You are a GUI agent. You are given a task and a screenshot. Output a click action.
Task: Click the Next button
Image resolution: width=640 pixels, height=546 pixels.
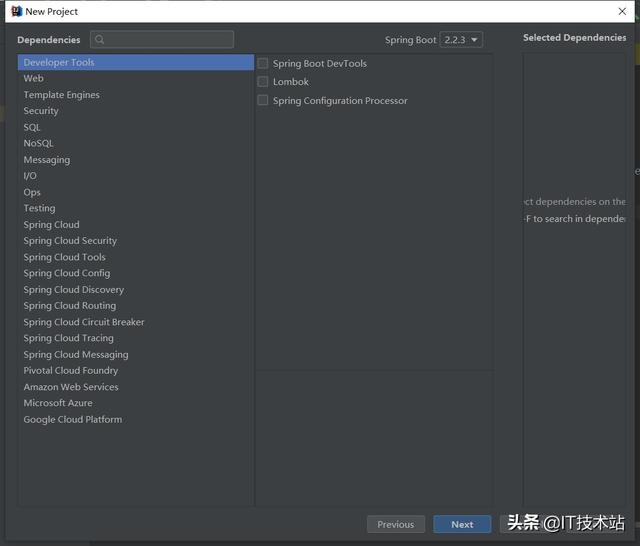pyautogui.click(x=462, y=524)
